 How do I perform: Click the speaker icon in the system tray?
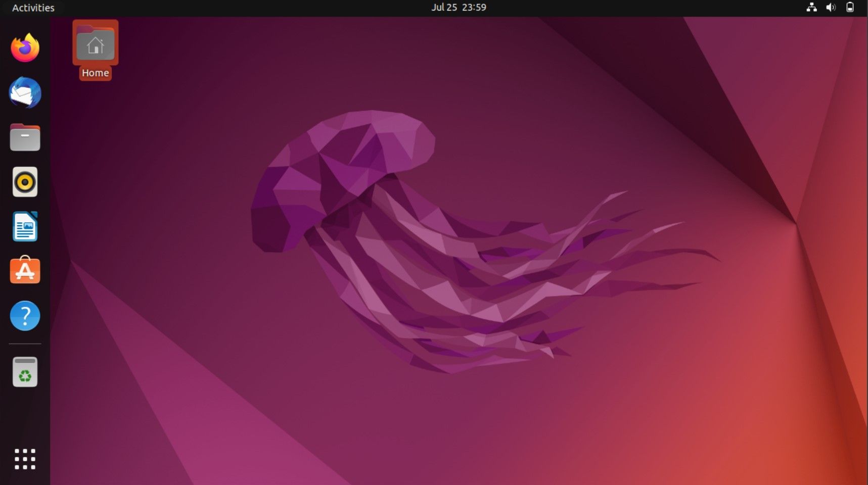831,7
